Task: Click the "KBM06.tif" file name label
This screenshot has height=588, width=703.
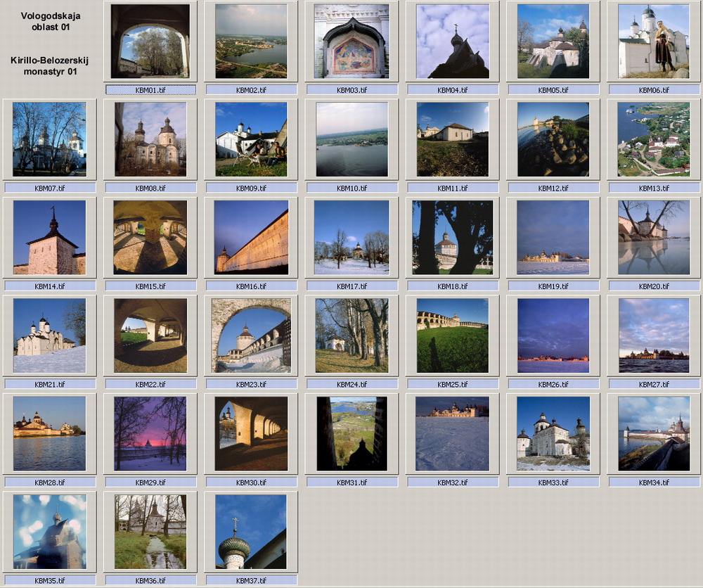Action: [654, 90]
